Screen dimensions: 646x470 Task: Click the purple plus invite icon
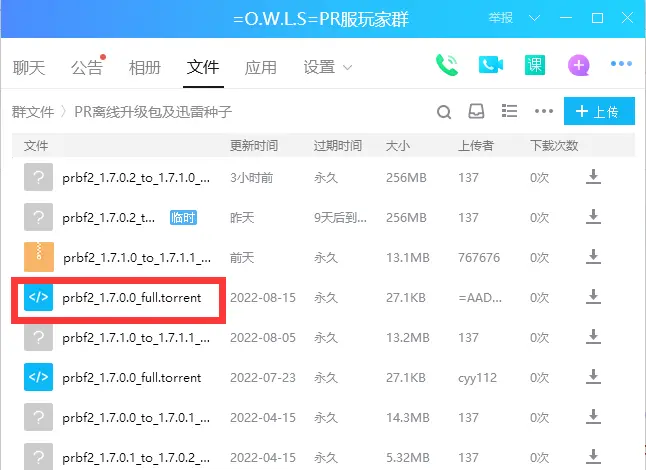[x=579, y=66]
